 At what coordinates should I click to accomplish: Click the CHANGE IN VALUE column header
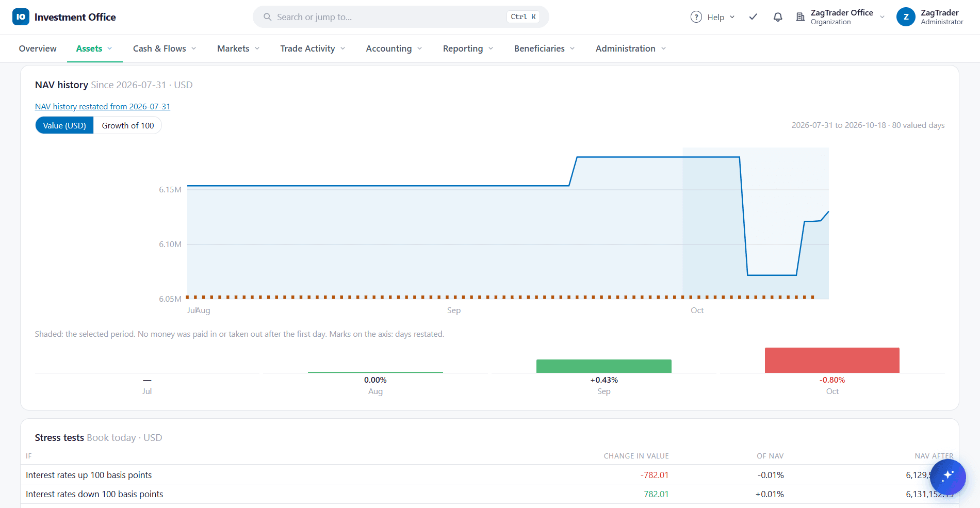[x=636, y=456]
